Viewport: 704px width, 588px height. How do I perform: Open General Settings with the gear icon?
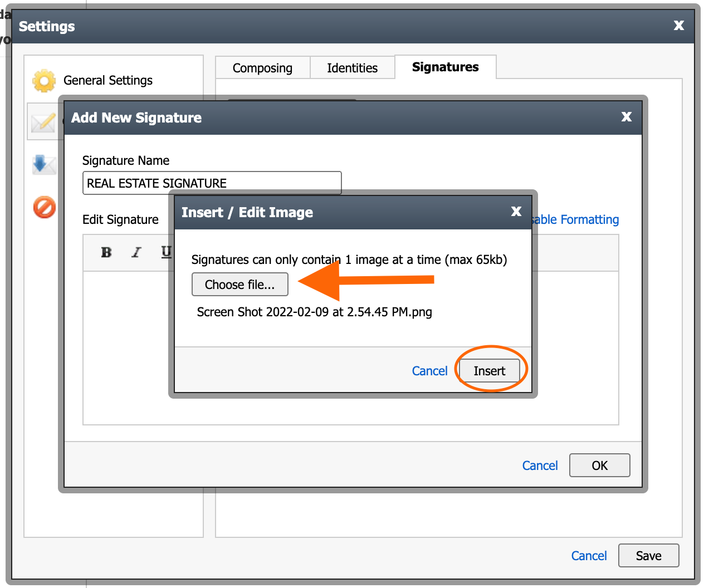[x=45, y=80]
